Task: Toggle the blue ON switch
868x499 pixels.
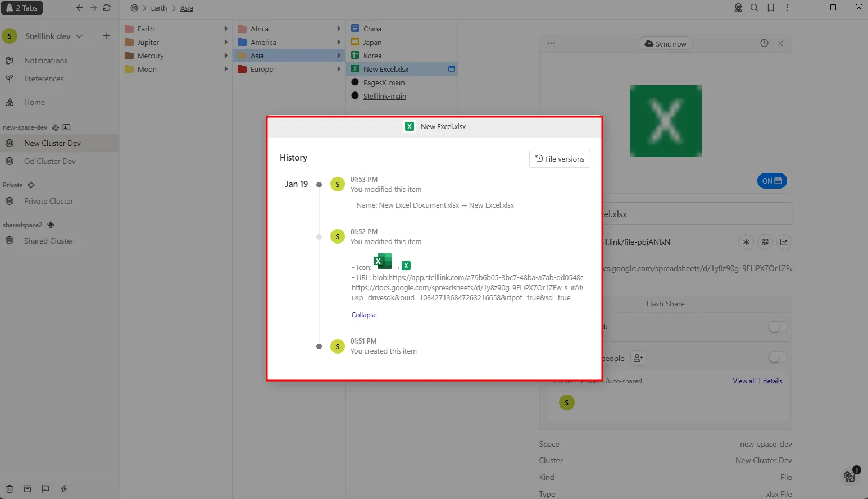Action: [x=772, y=181]
